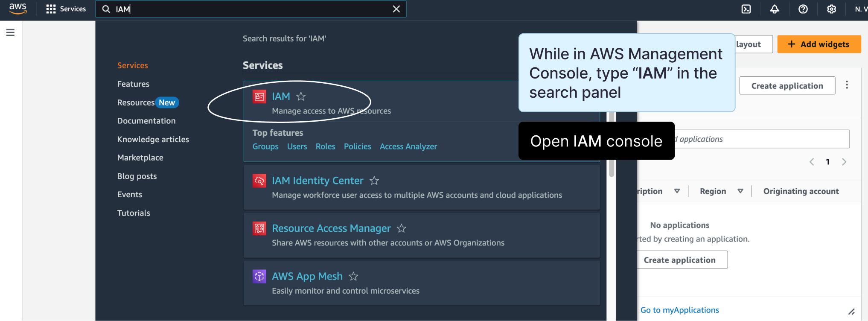Viewport: 868px width, 321px height.
Task: Click the AWS App Mesh icon
Action: (259, 276)
